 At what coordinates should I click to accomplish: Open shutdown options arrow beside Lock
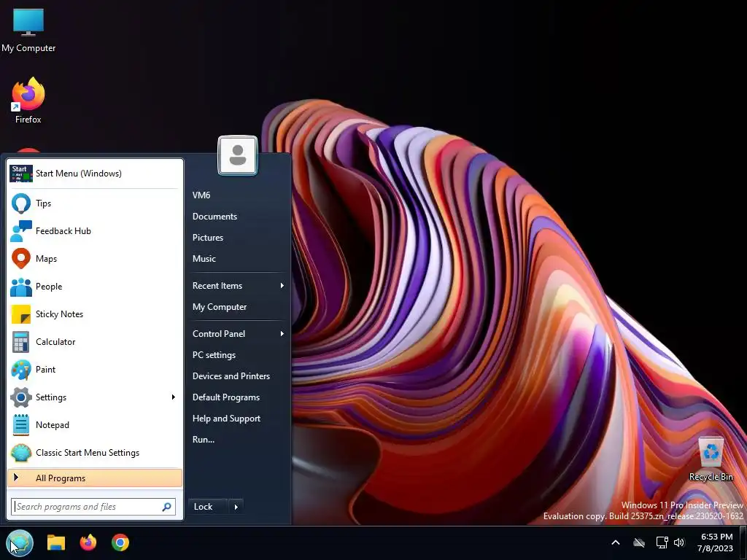[x=236, y=507]
